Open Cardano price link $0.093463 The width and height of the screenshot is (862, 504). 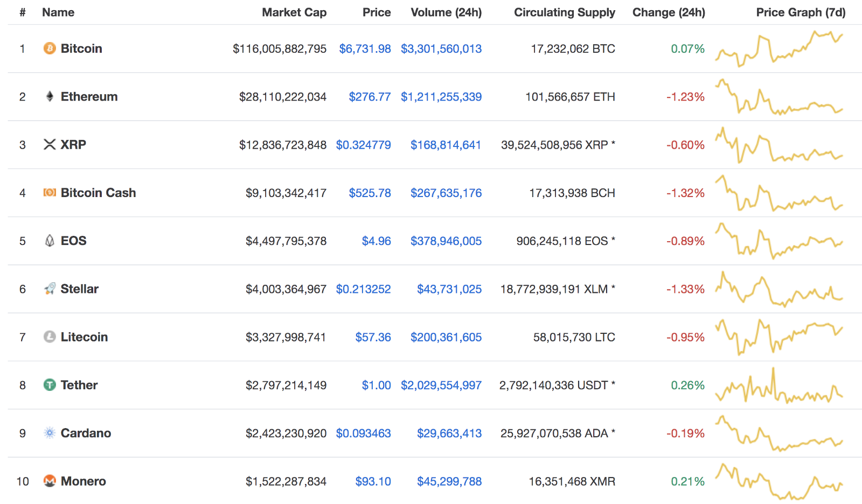(363, 433)
